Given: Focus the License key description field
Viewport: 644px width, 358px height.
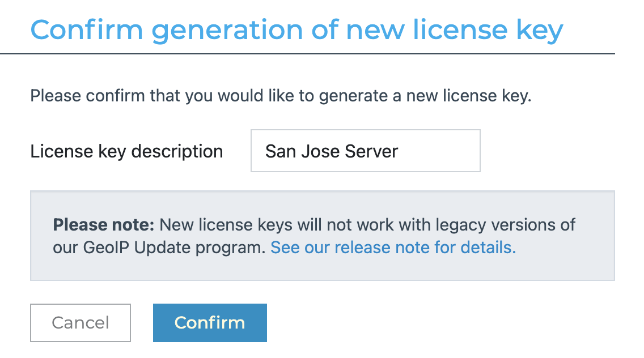Looking at the screenshot, I should (365, 151).
